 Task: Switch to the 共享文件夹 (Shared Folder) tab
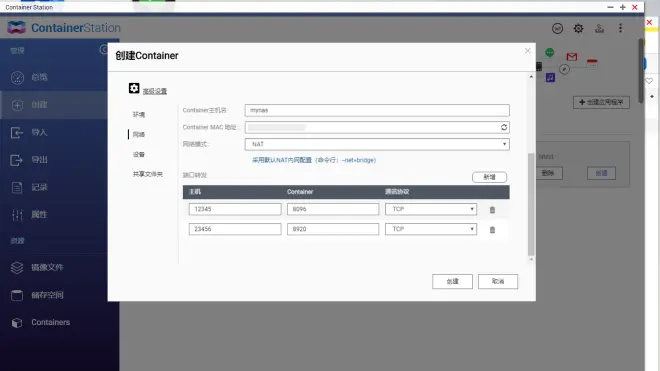tap(148, 174)
